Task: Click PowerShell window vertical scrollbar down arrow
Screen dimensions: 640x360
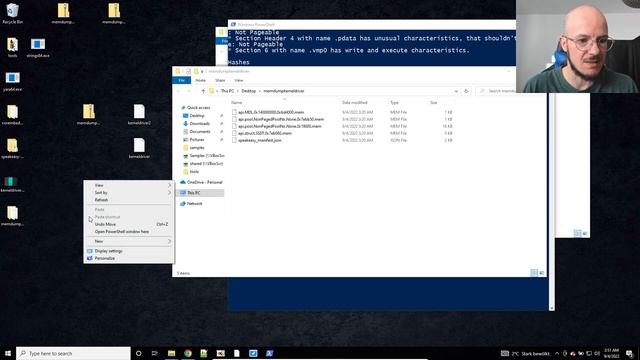Action: [x=552, y=308]
